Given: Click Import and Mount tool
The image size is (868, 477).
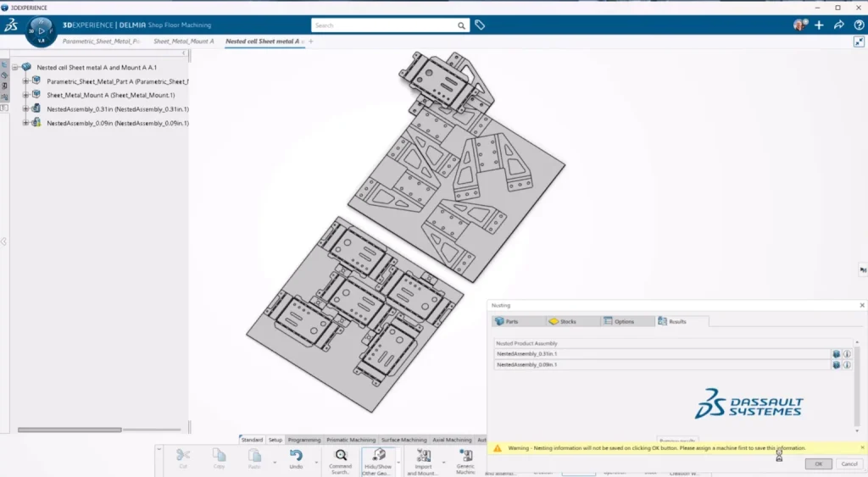Looking at the screenshot, I should coord(424,461).
